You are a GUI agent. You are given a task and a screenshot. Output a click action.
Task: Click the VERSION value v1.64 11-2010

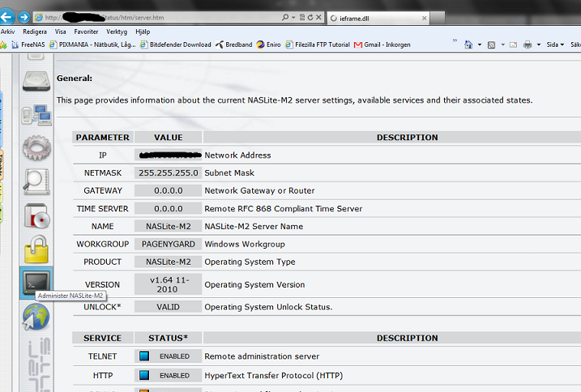(169, 284)
